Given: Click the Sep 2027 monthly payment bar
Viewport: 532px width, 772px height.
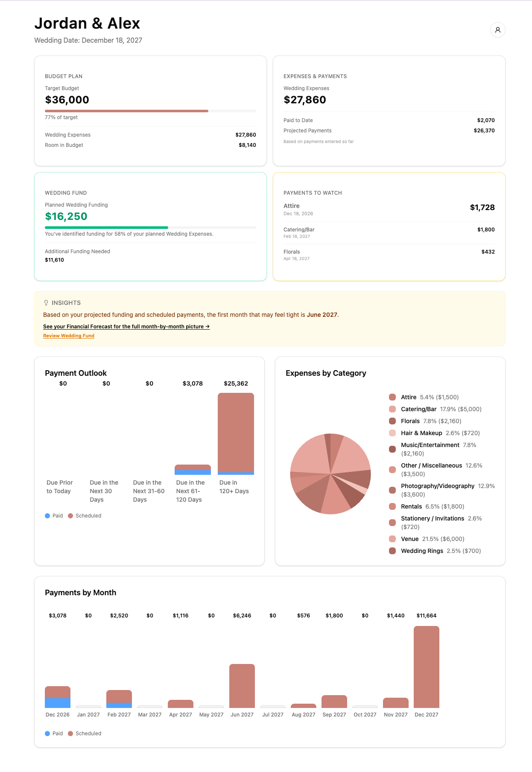Looking at the screenshot, I should pos(334,702).
